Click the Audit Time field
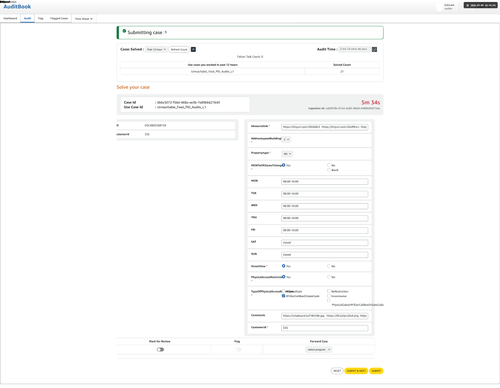500x388 pixels. (354, 49)
